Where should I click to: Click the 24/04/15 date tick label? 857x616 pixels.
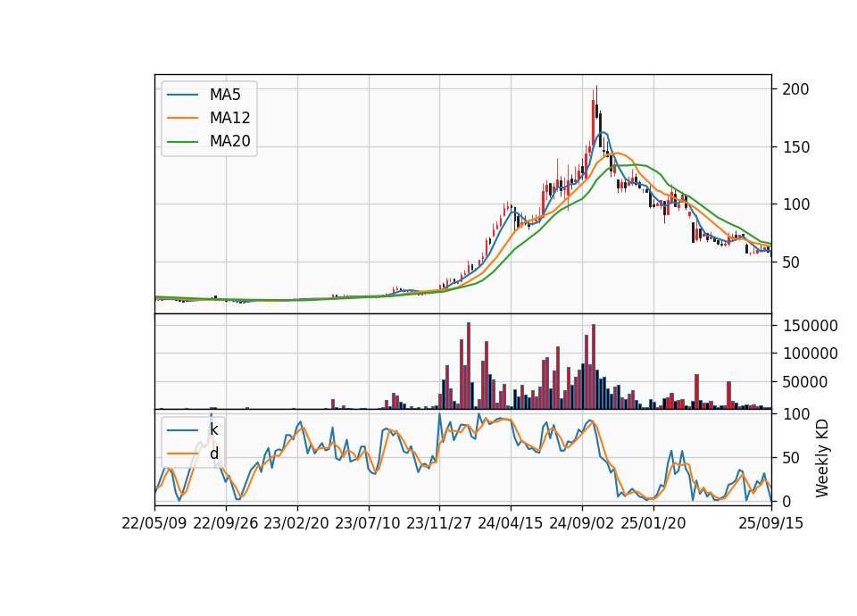[x=511, y=523]
